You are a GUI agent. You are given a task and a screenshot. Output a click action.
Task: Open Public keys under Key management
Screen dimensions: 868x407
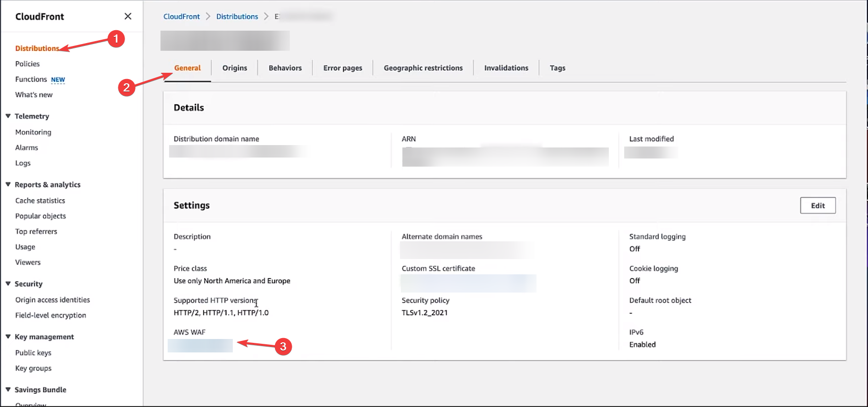coord(33,353)
